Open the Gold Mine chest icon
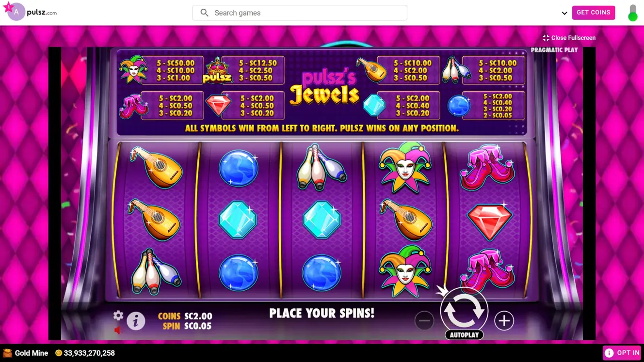The image size is (644, 362). (7, 353)
